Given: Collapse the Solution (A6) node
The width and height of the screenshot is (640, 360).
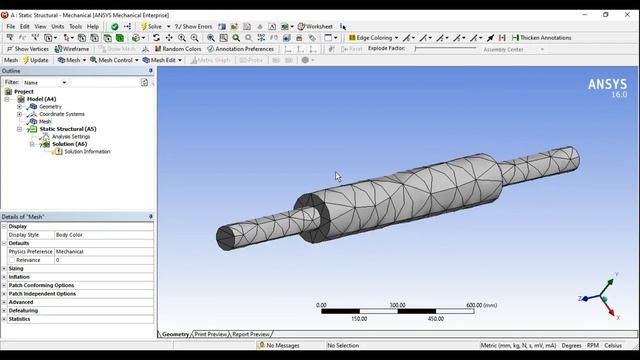Looking at the screenshot, I should [x=32, y=144].
